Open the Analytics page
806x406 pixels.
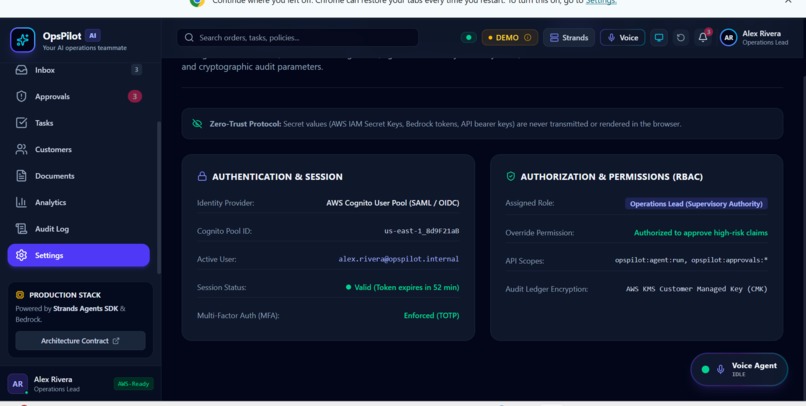(78, 202)
